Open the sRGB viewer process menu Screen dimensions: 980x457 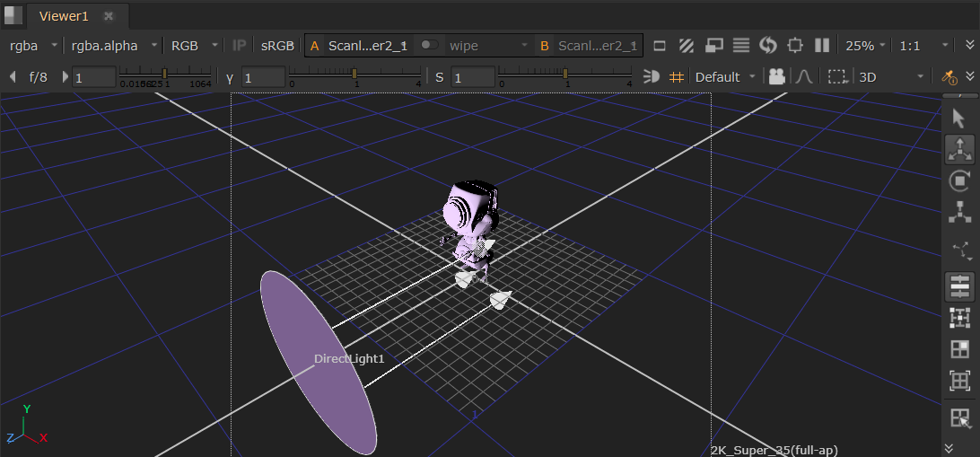click(277, 46)
